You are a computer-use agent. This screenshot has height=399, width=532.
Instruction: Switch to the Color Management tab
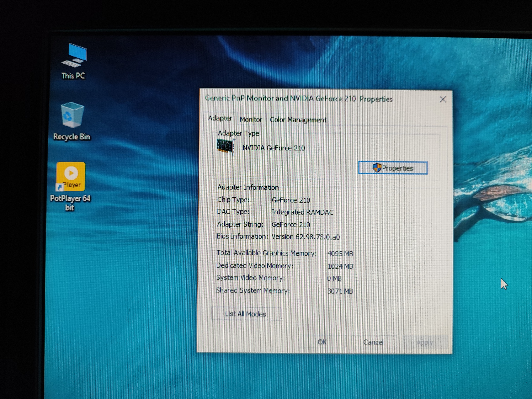(x=298, y=120)
